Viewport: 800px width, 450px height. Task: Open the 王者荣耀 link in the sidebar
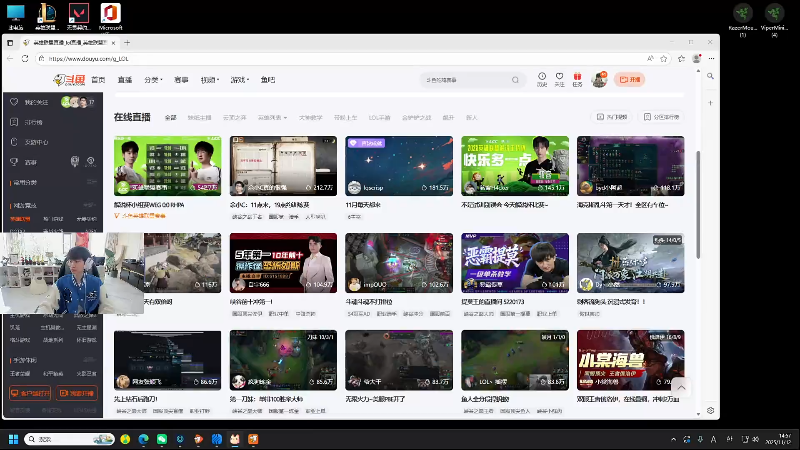[x=20, y=373]
